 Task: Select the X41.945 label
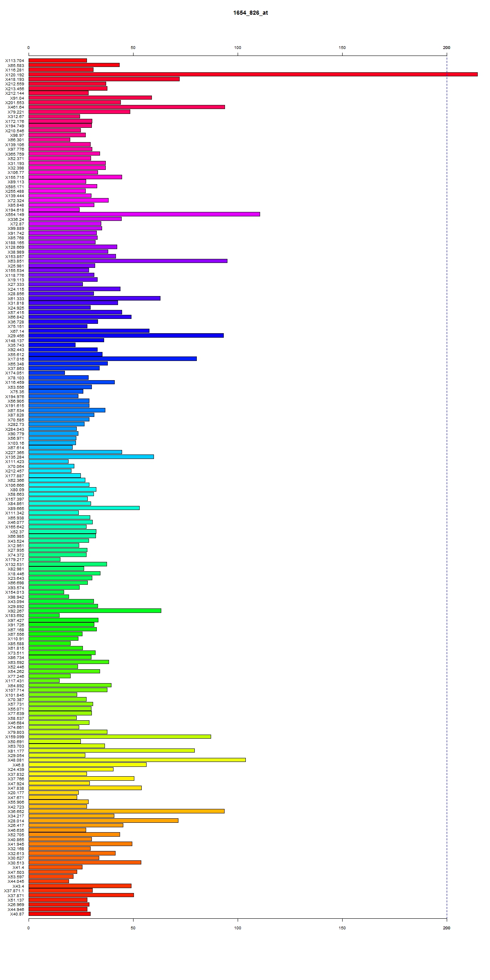click(x=16, y=844)
